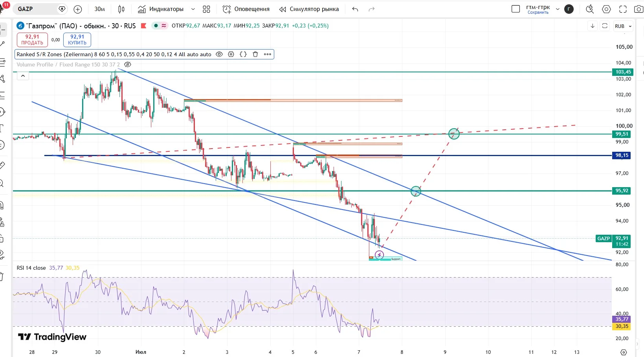Enter fullscreen mode

[x=623, y=9]
